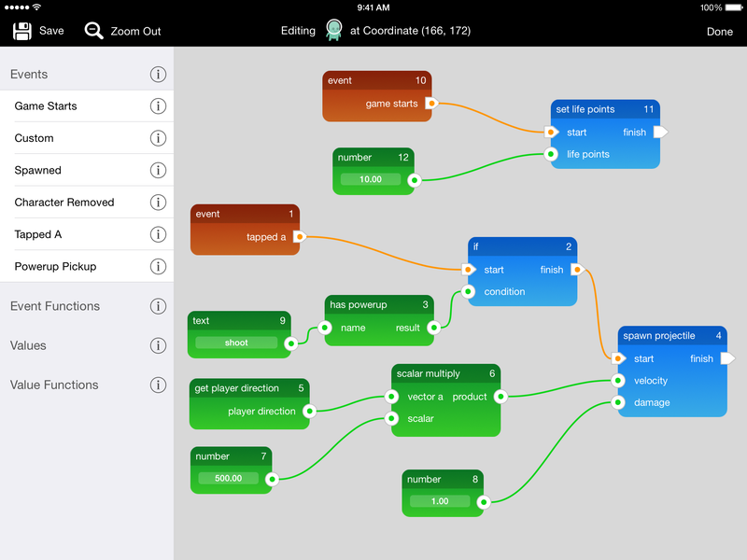The width and height of the screenshot is (747, 560).
Task: Select the scalar multiply node header
Action: click(445, 374)
